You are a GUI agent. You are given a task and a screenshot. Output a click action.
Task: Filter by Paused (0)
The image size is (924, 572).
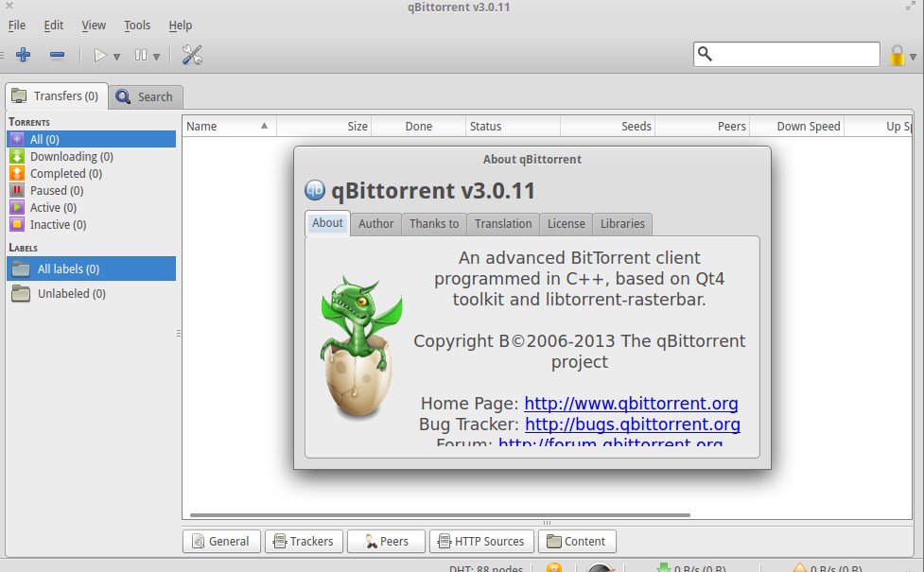(x=92, y=190)
